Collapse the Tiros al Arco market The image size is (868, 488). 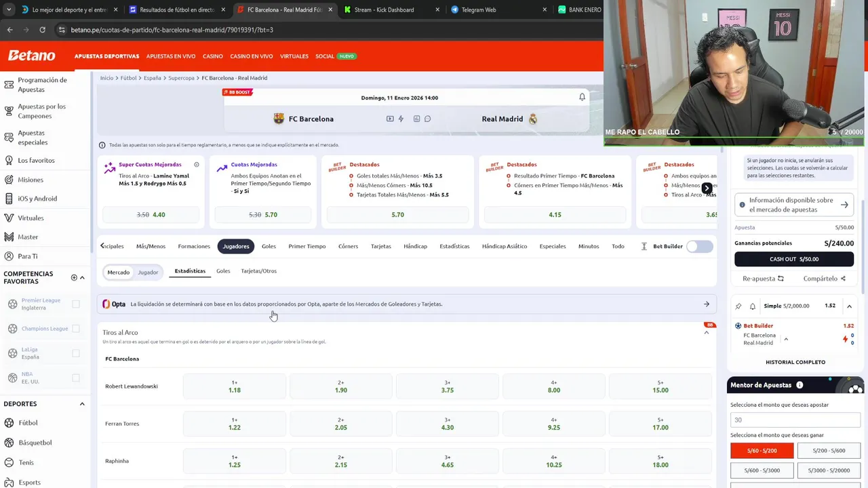[x=707, y=333]
